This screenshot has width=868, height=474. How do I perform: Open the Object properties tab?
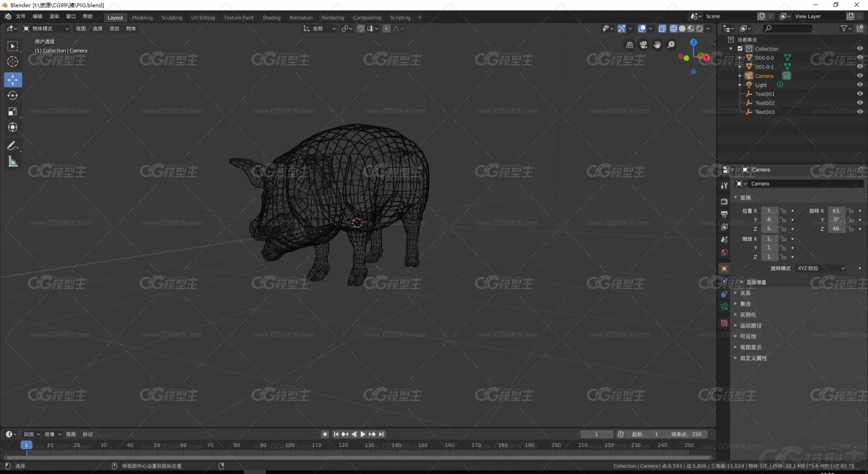(724, 269)
